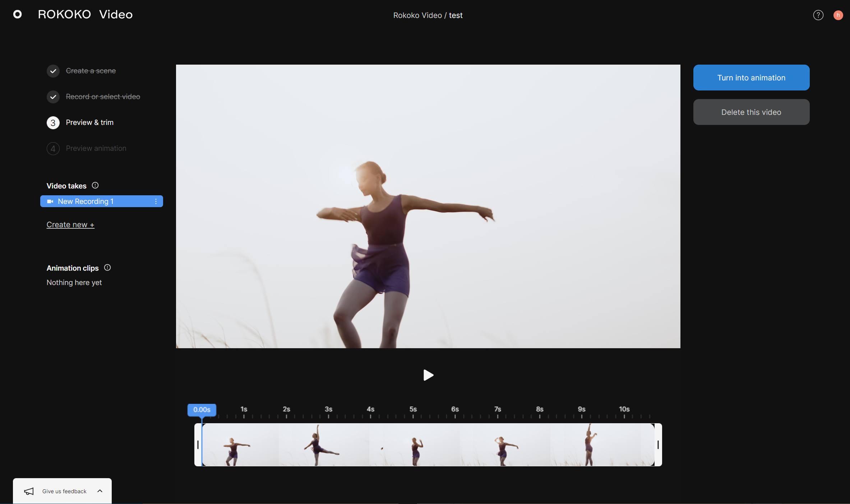Open the help question mark icon
The height and width of the screenshot is (504, 850).
[x=818, y=15]
